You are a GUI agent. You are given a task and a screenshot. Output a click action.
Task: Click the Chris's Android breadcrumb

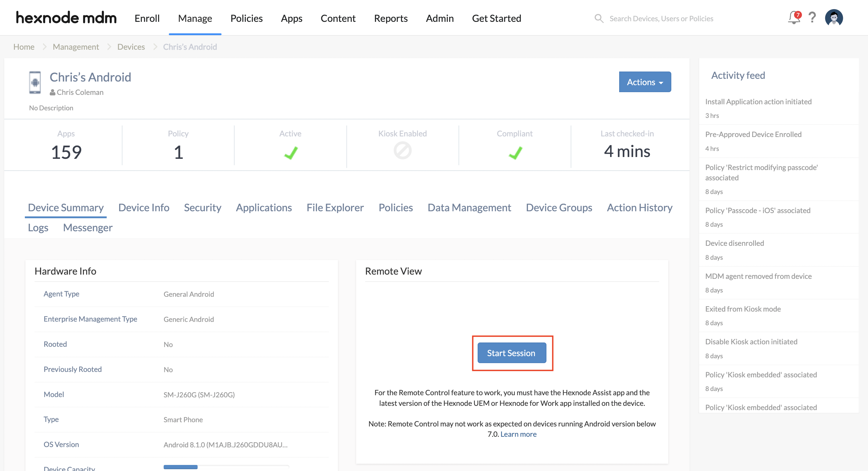pyautogui.click(x=190, y=47)
